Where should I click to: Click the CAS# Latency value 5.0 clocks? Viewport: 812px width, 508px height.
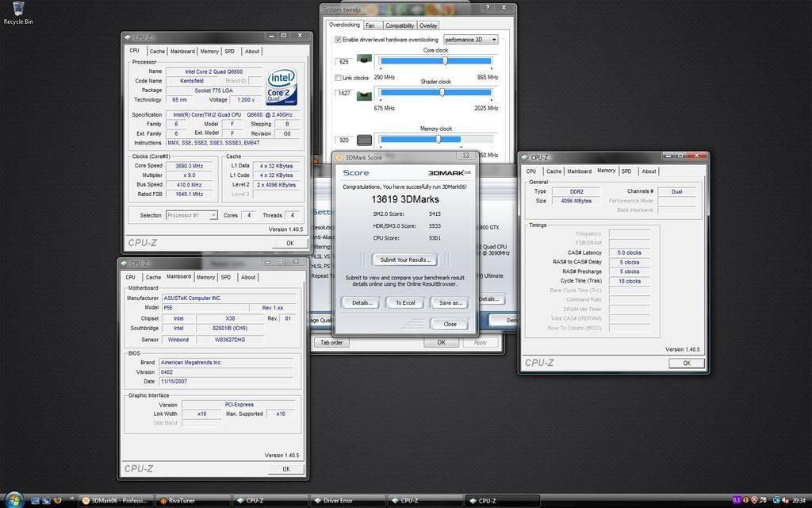[629, 252]
